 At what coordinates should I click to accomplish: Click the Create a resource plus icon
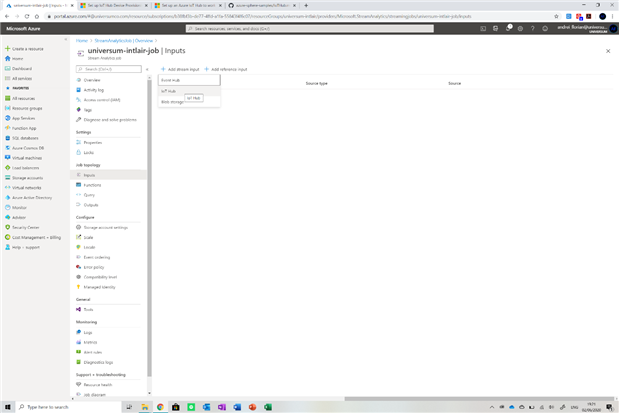[x=8, y=49]
